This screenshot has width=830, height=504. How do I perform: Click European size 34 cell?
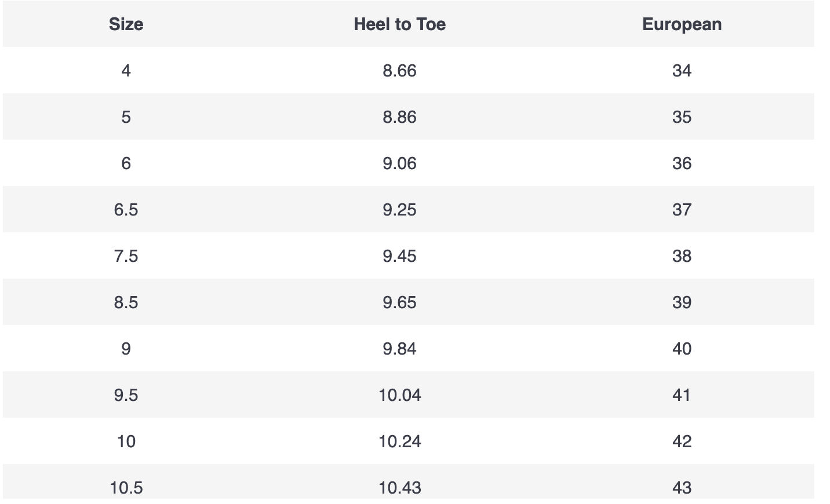tap(682, 71)
